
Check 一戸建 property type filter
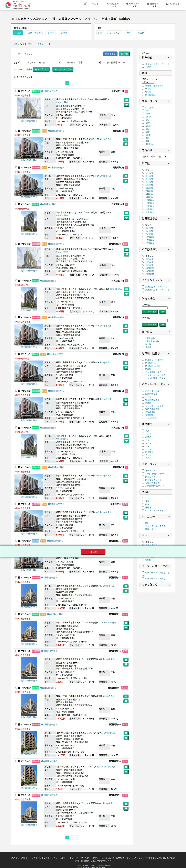(143, 67)
